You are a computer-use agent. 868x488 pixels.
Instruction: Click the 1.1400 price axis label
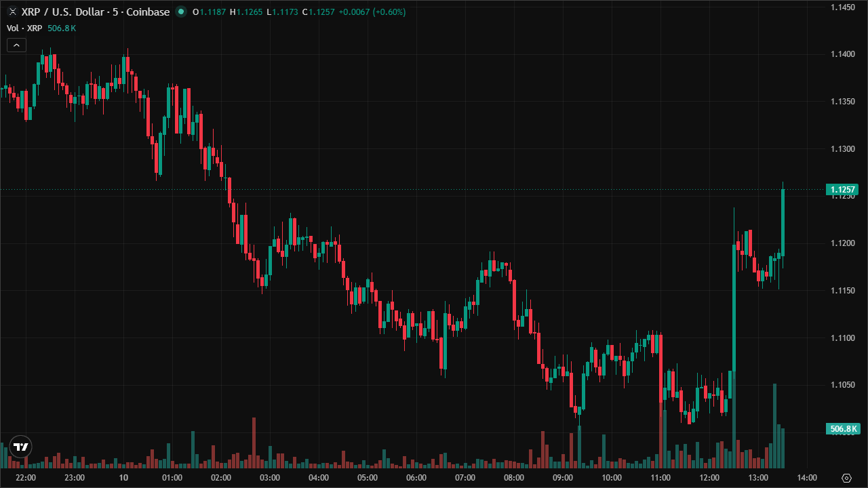[843, 54]
